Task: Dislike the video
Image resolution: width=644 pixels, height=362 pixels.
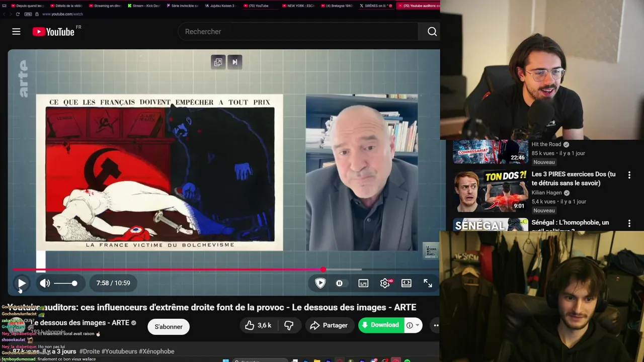Action: [289, 325]
